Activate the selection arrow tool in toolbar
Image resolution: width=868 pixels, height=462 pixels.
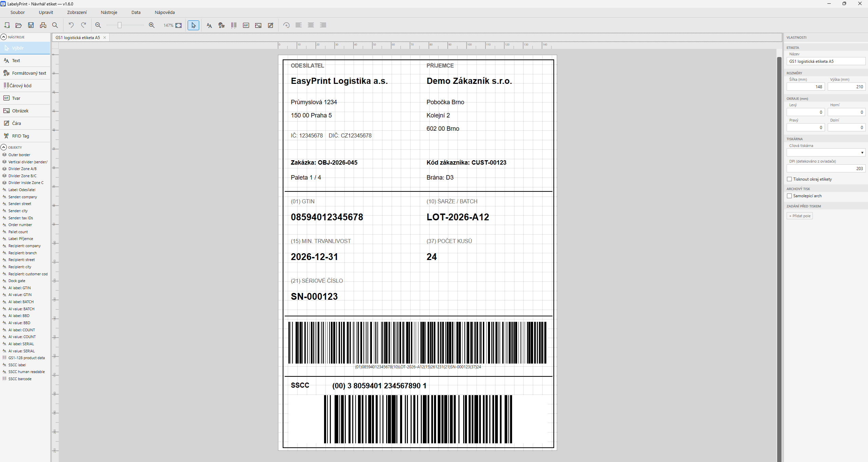[193, 25]
